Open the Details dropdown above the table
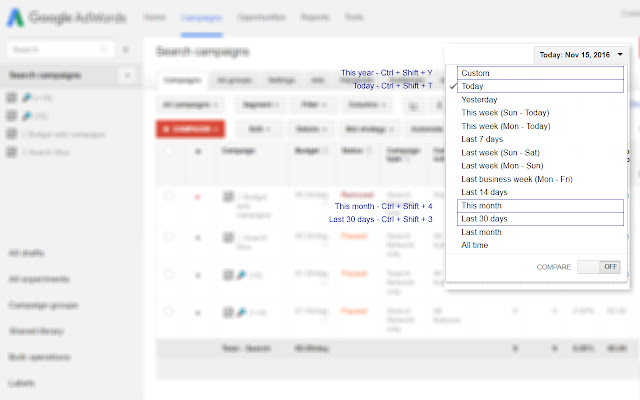 (x=311, y=129)
